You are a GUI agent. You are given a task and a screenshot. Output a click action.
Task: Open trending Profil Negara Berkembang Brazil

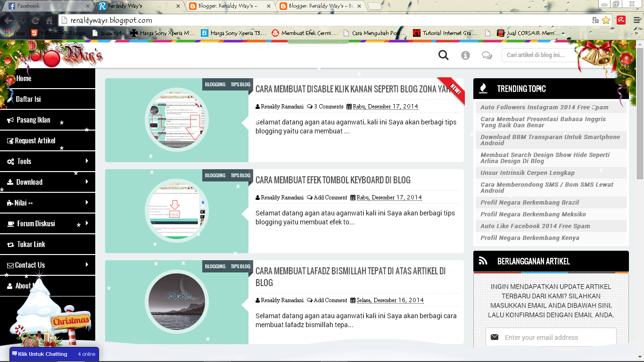click(x=530, y=203)
